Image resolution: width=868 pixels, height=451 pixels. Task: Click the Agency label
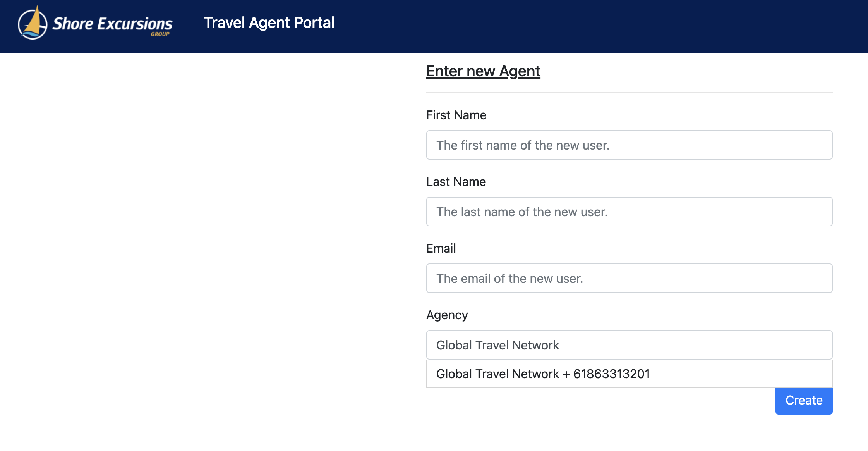coord(447,315)
